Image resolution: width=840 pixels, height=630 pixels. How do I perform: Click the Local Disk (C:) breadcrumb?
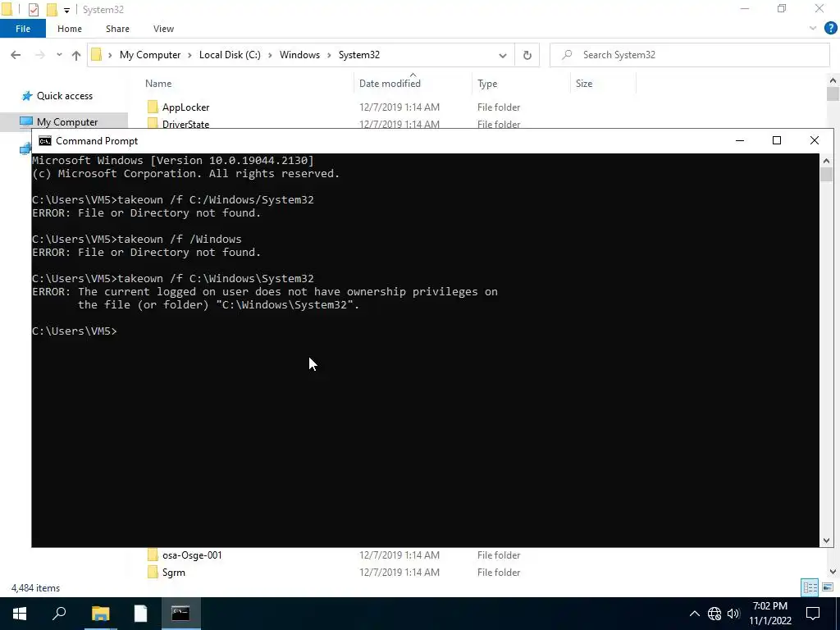[x=230, y=55]
